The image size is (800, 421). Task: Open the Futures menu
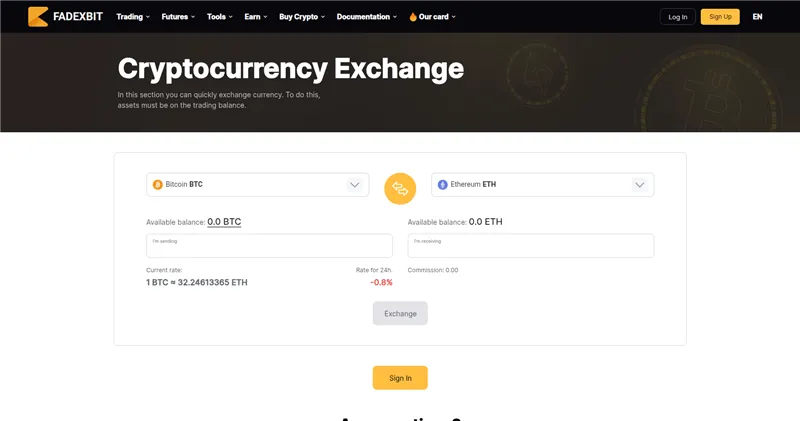coord(178,17)
